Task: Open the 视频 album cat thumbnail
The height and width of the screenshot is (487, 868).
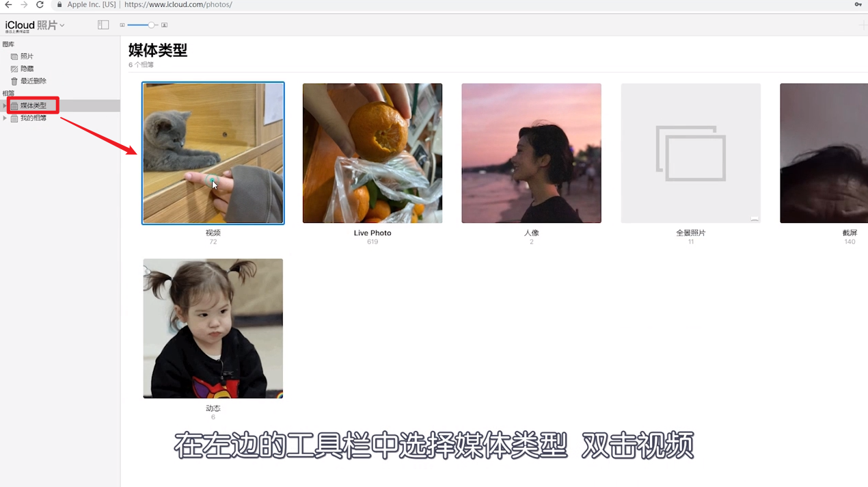Action: 213,153
